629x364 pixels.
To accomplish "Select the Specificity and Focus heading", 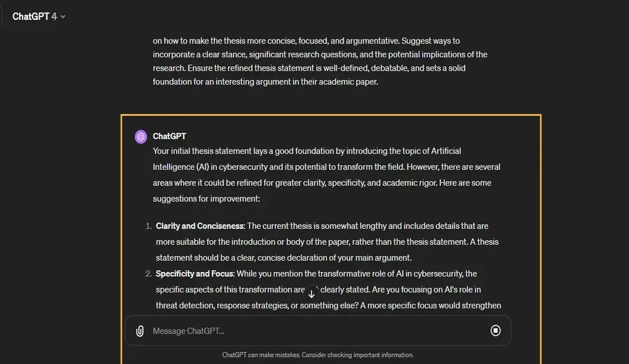I will coord(195,274).
